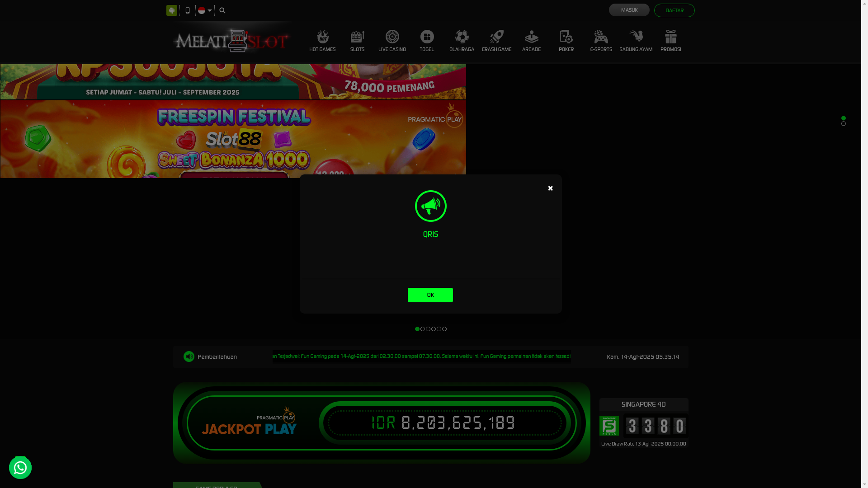Screen dimensions: 868x488
Task: Confirm the QRIS popup with OK
Action: [430, 295]
